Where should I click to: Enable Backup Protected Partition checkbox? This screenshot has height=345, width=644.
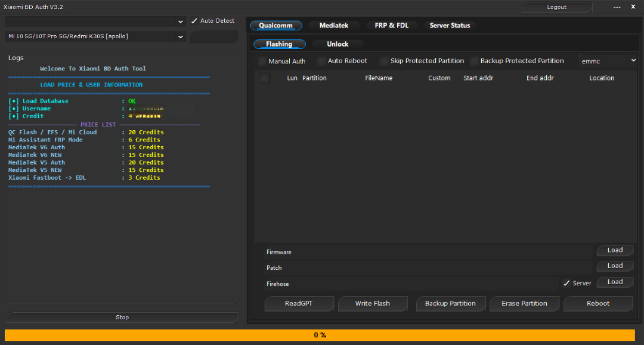coord(475,61)
